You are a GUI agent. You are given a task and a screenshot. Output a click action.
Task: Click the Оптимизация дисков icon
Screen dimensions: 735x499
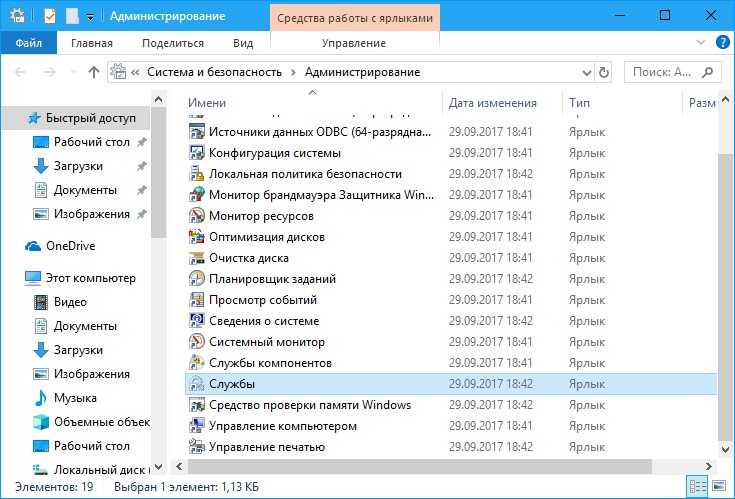(x=196, y=237)
